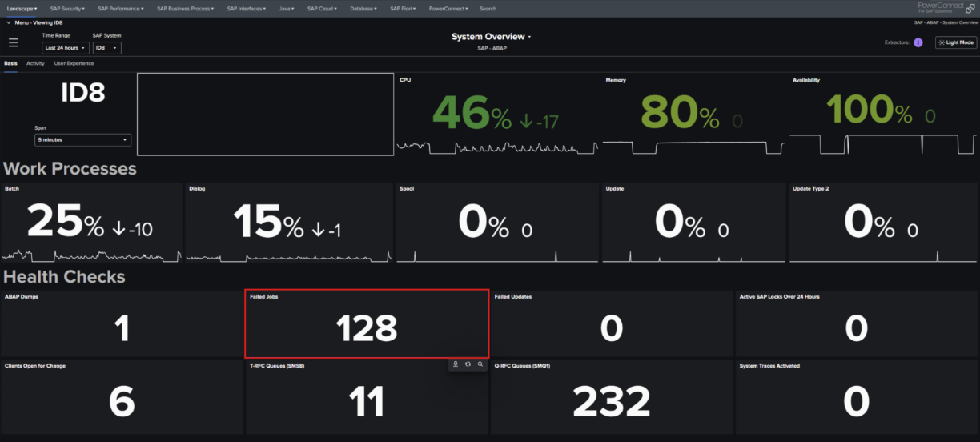The height and width of the screenshot is (442, 980).
Task: Click the Health Checks heading
Action: click(x=65, y=277)
